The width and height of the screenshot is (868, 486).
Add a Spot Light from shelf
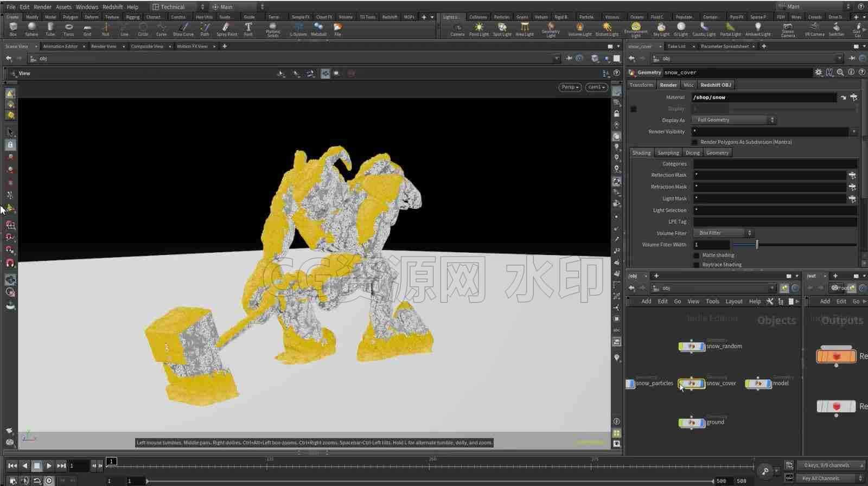pos(502,29)
